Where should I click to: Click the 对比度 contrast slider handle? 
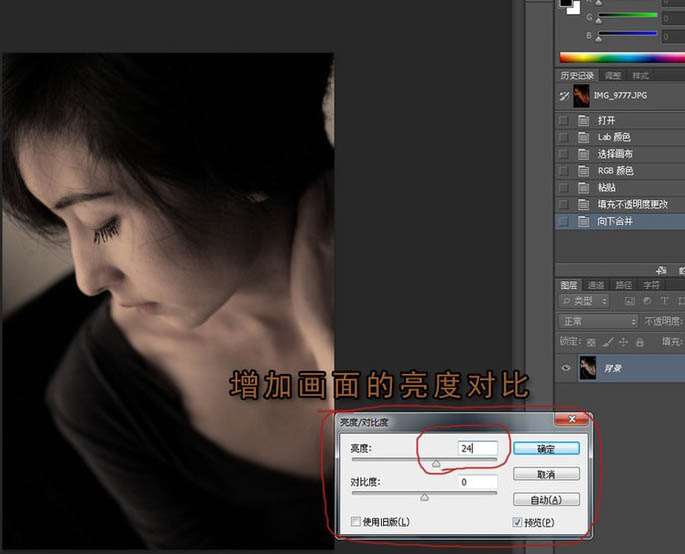click(x=424, y=497)
